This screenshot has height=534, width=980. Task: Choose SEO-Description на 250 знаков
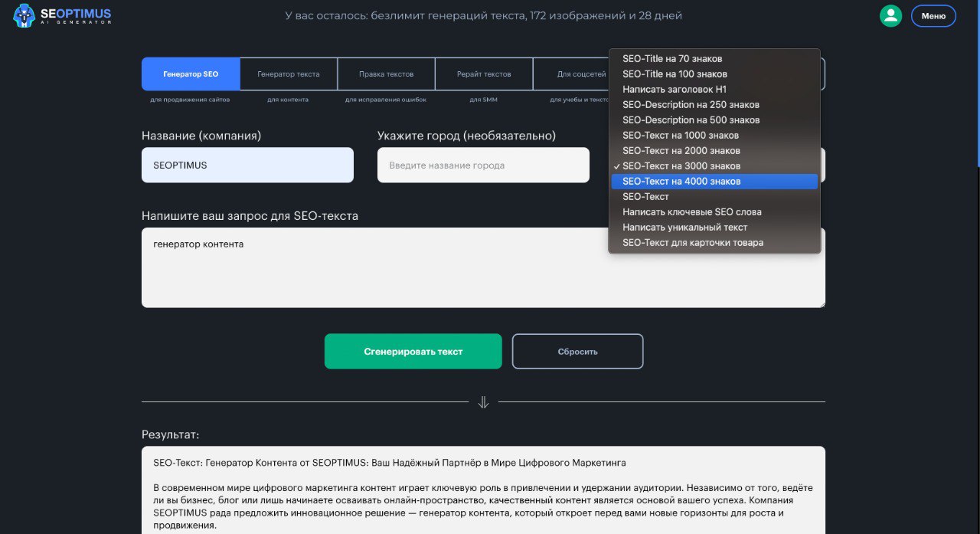click(x=714, y=105)
